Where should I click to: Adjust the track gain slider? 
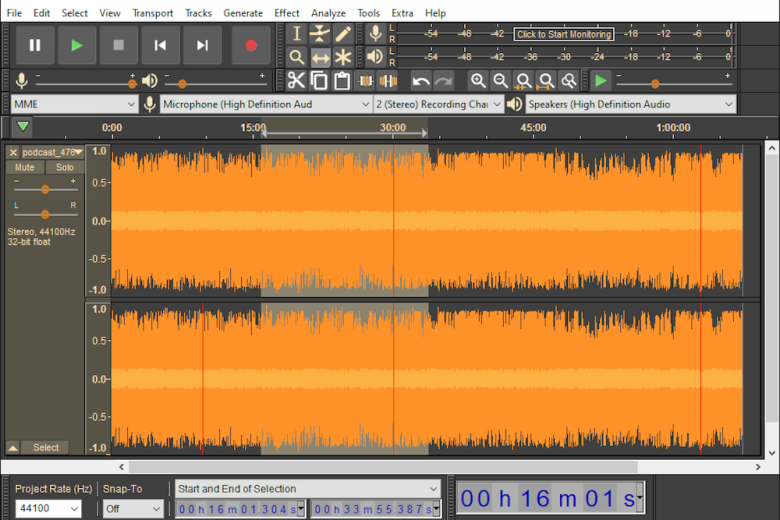pyautogui.click(x=45, y=189)
